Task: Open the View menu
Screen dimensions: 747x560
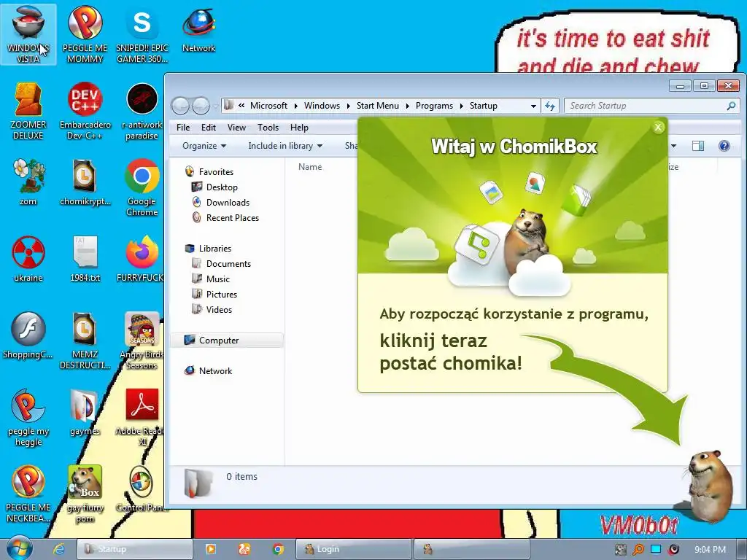Action: [x=236, y=128]
